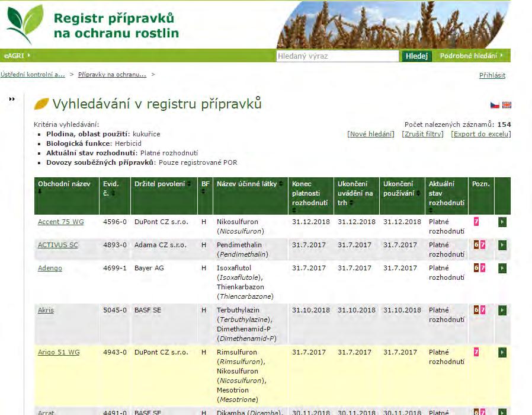Click brown note 6 badge in ACTIVUS SC row
Screen dimensions: 532x415
click(476, 245)
